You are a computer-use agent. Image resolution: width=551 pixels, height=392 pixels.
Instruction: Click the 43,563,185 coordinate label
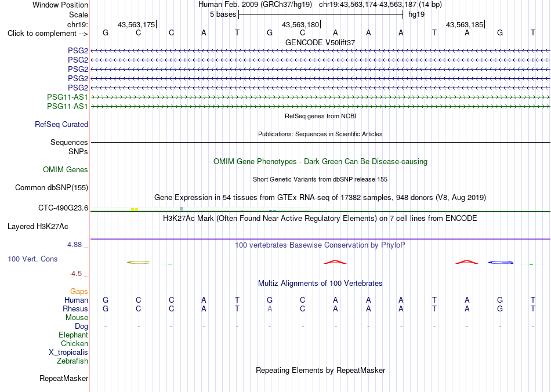pyautogui.click(x=465, y=24)
